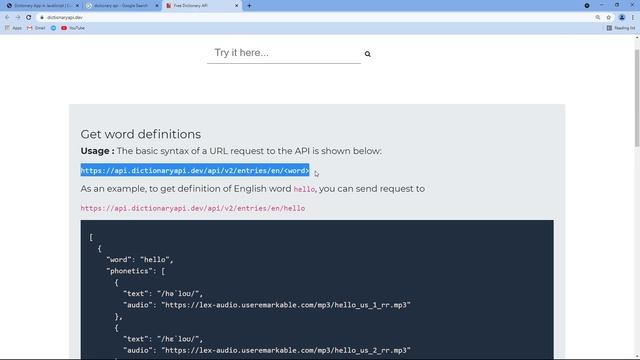Click the hello_us_2_rr.mp3 audio URL

tap(286, 350)
